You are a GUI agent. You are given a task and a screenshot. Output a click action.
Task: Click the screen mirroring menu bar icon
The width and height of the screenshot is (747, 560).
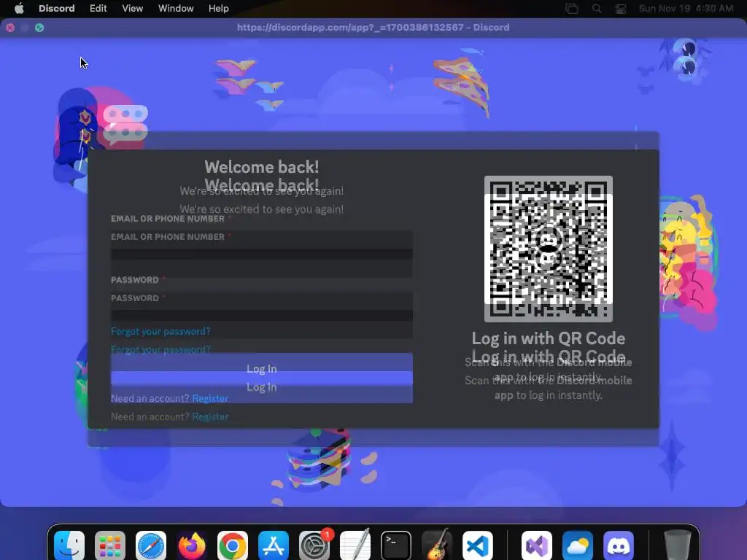572,9
